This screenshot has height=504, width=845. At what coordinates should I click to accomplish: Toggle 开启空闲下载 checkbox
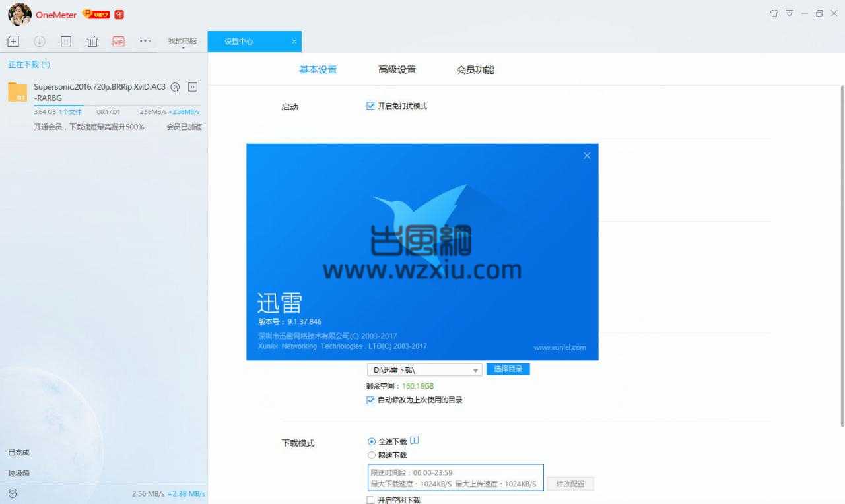(x=370, y=500)
